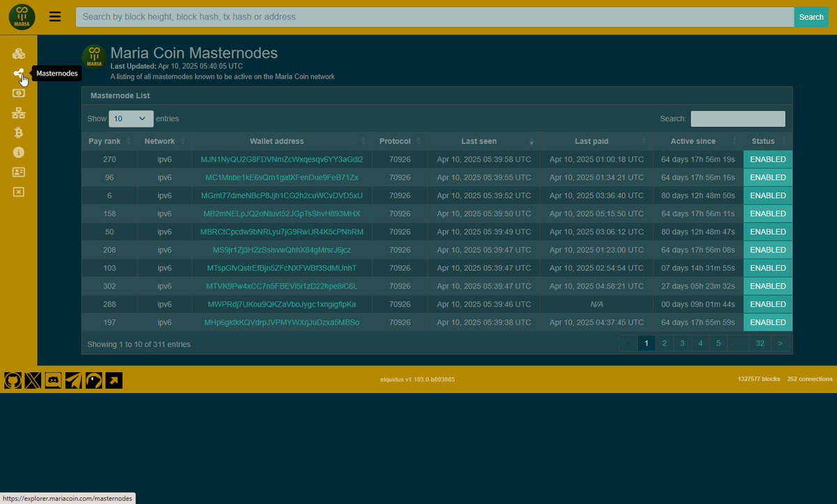
Task: Focus the block/tx/address search field
Action: (x=435, y=17)
